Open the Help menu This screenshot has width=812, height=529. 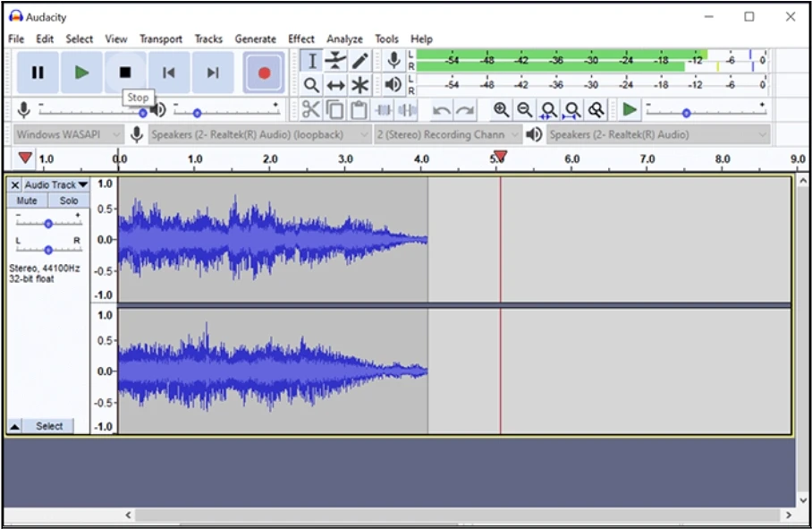[x=421, y=38]
